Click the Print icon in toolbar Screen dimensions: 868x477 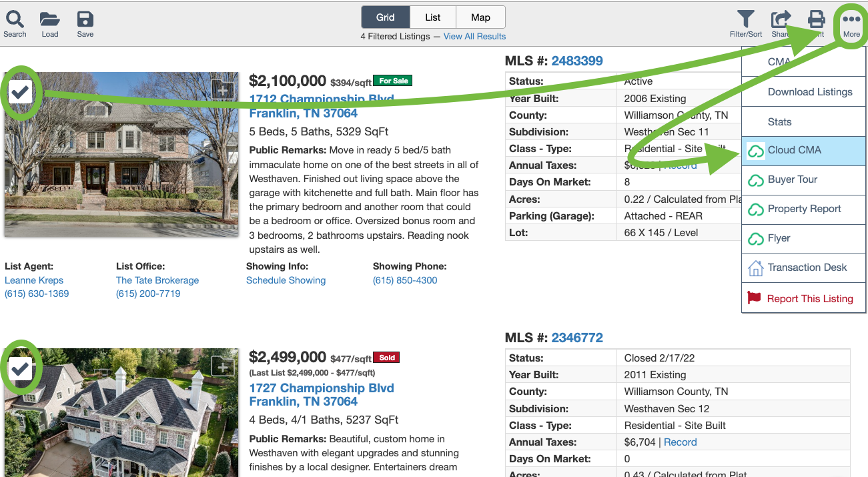point(817,19)
